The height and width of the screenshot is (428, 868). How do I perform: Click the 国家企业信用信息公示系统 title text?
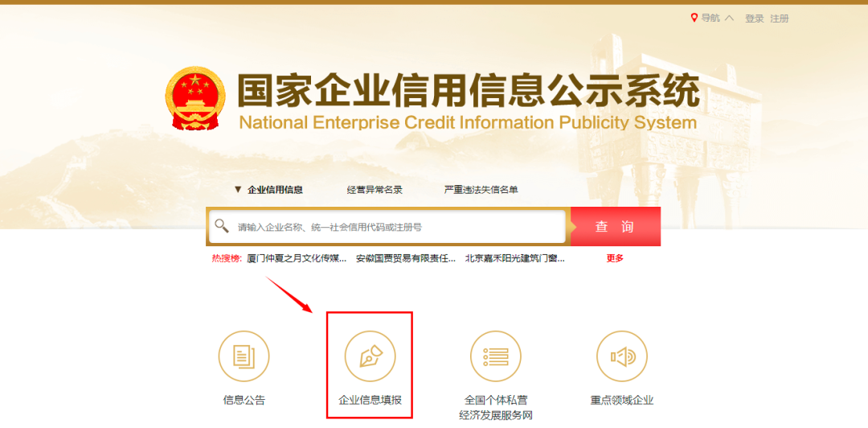click(x=468, y=92)
